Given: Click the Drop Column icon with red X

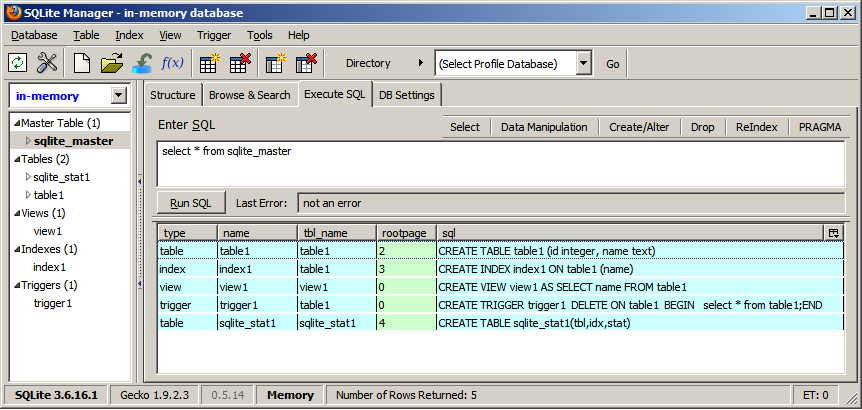Looking at the screenshot, I should pyautogui.click(x=306, y=63).
